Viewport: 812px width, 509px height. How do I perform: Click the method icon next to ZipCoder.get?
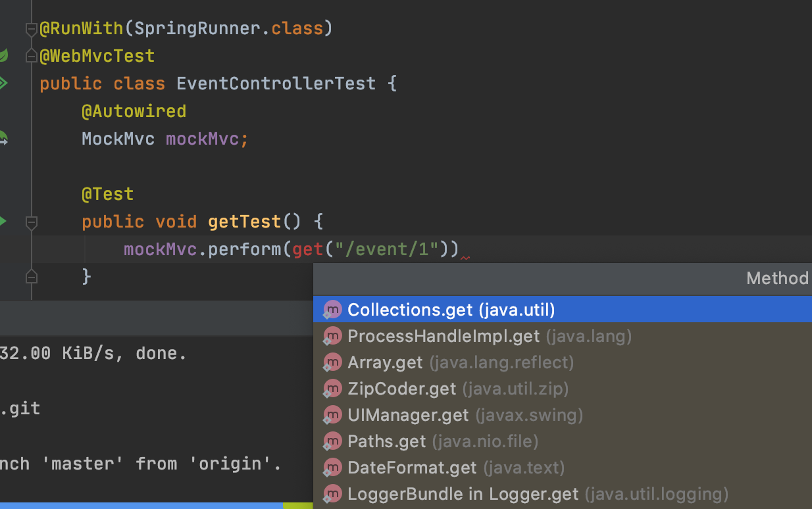tap(332, 389)
